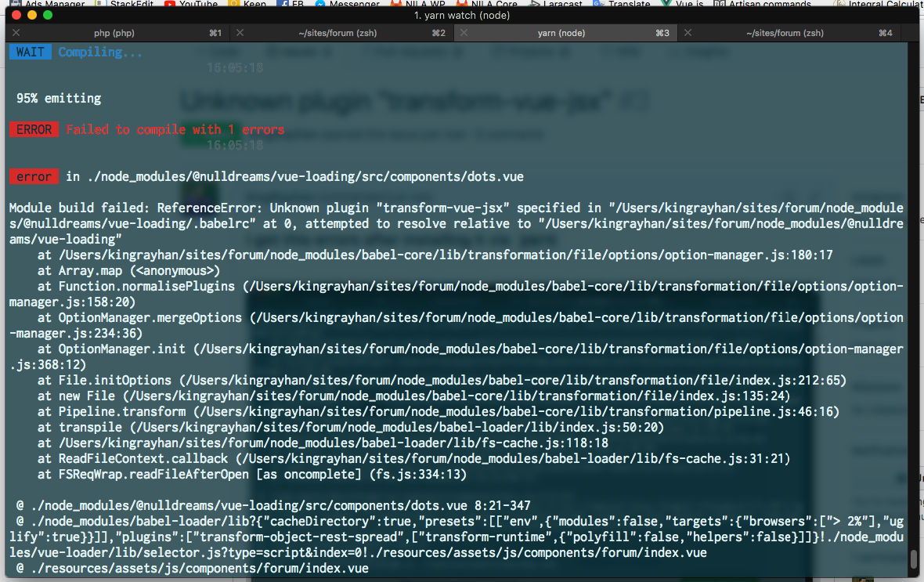Click the window title '1. yarn watch (node)'

[461, 16]
